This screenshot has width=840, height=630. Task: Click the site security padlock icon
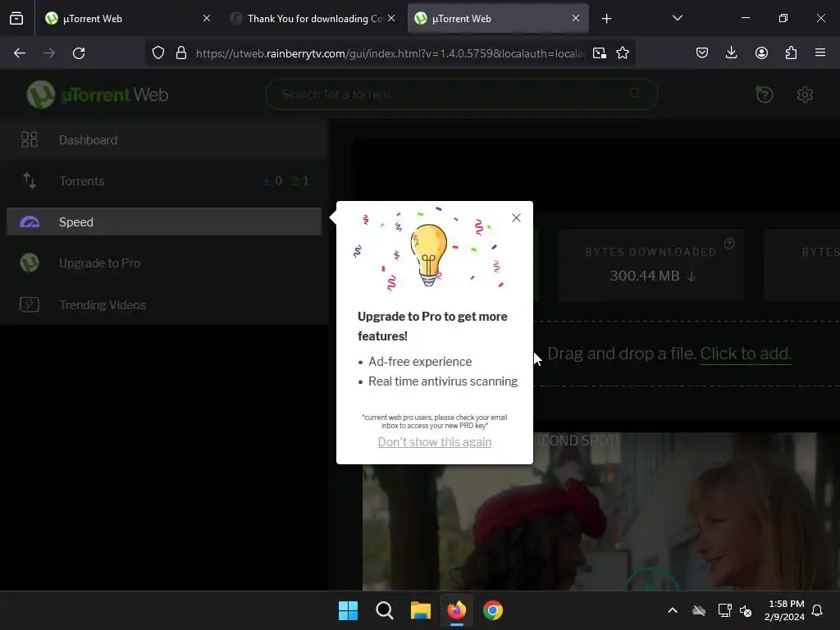pos(181,53)
